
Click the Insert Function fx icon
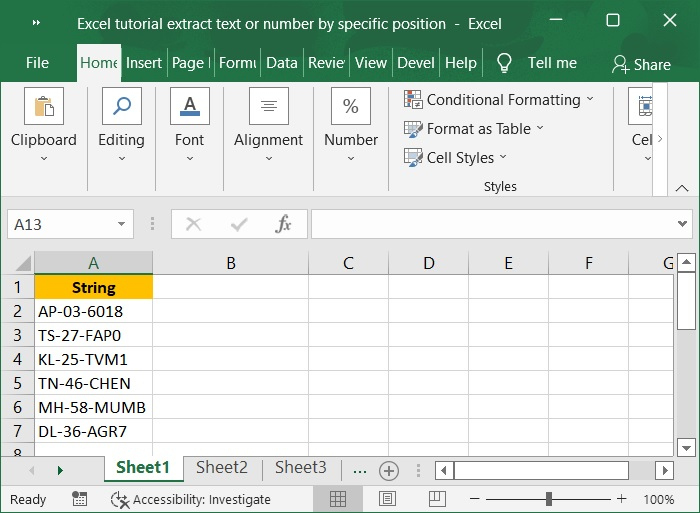coord(284,224)
